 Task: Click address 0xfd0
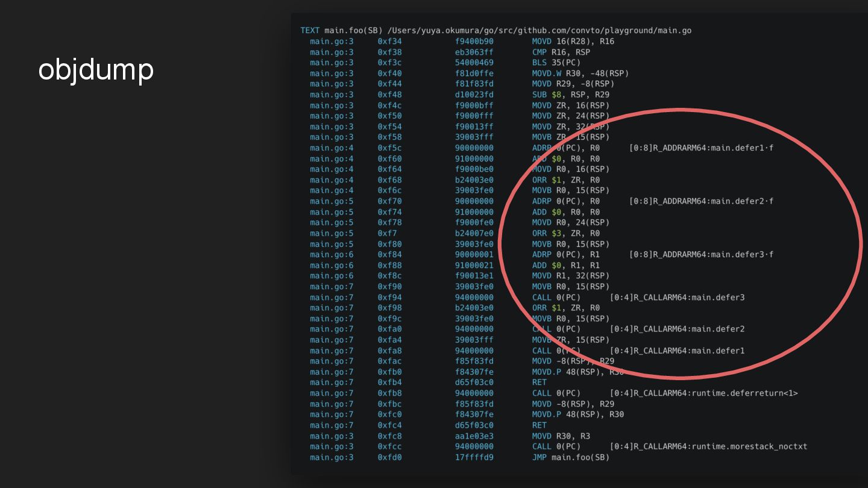389,457
